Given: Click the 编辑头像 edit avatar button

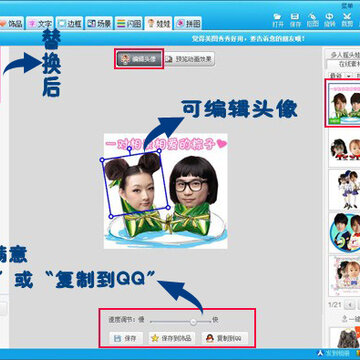Looking at the screenshot, I should [139, 59].
